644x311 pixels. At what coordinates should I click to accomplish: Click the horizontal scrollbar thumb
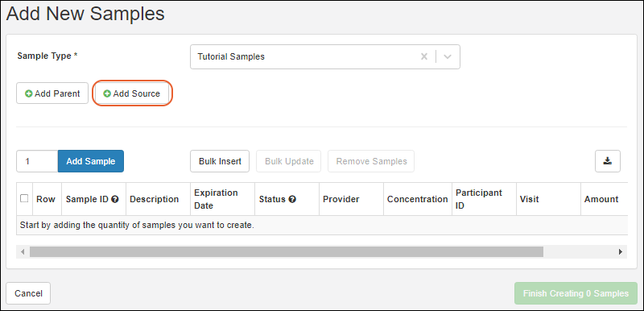(x=287, y=252)
